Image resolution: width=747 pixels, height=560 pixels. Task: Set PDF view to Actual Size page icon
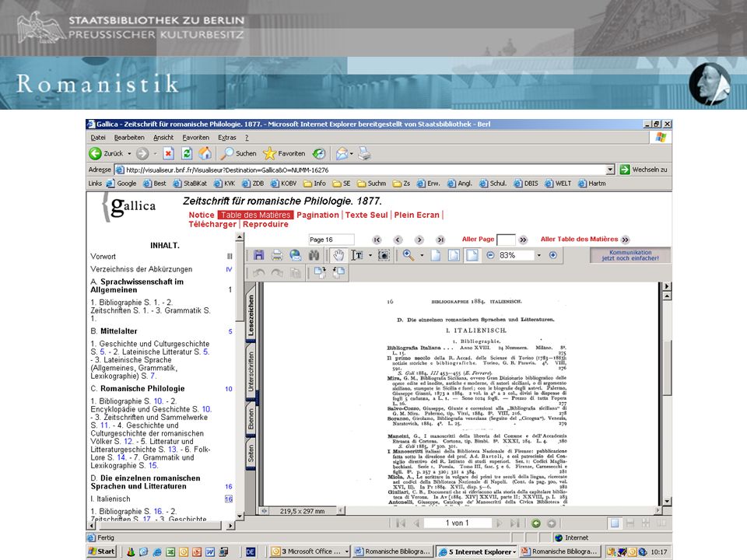436,255
